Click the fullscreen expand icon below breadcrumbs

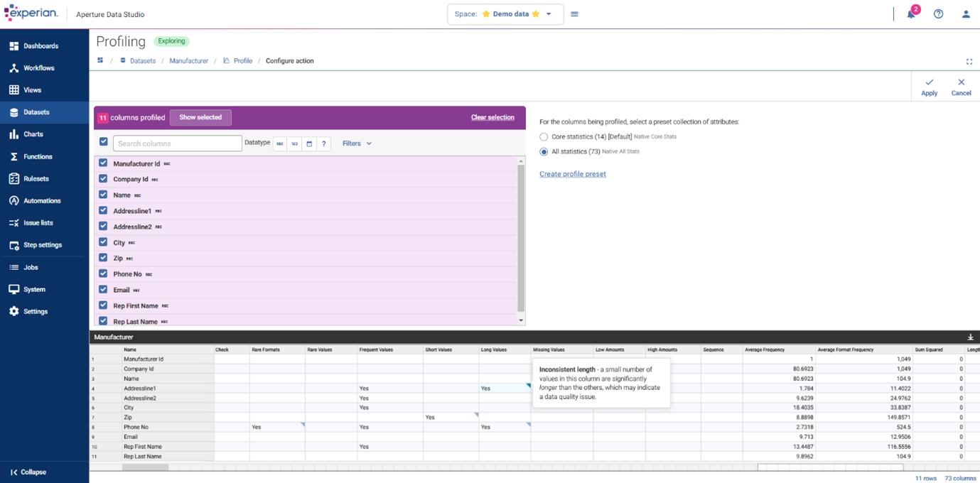point(969,61)
